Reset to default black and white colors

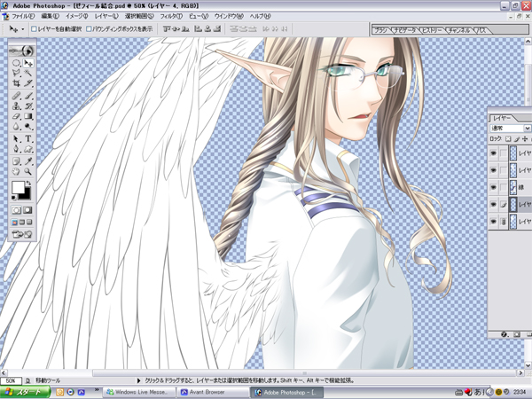tap(14, 198)
